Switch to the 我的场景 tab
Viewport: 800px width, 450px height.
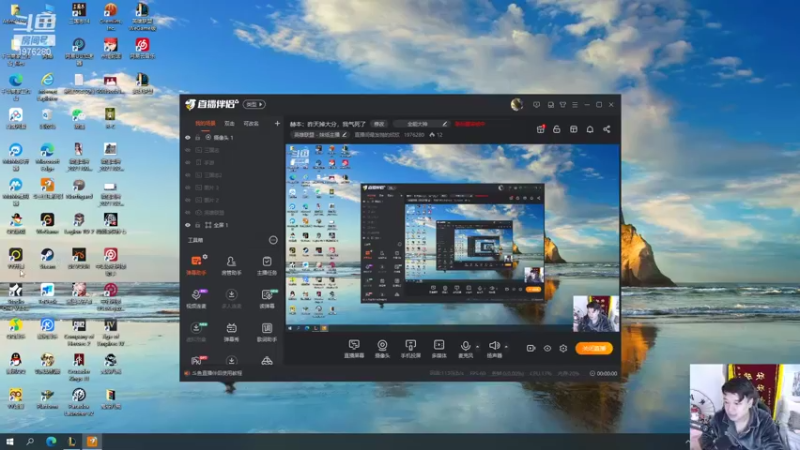click(205, 123)
